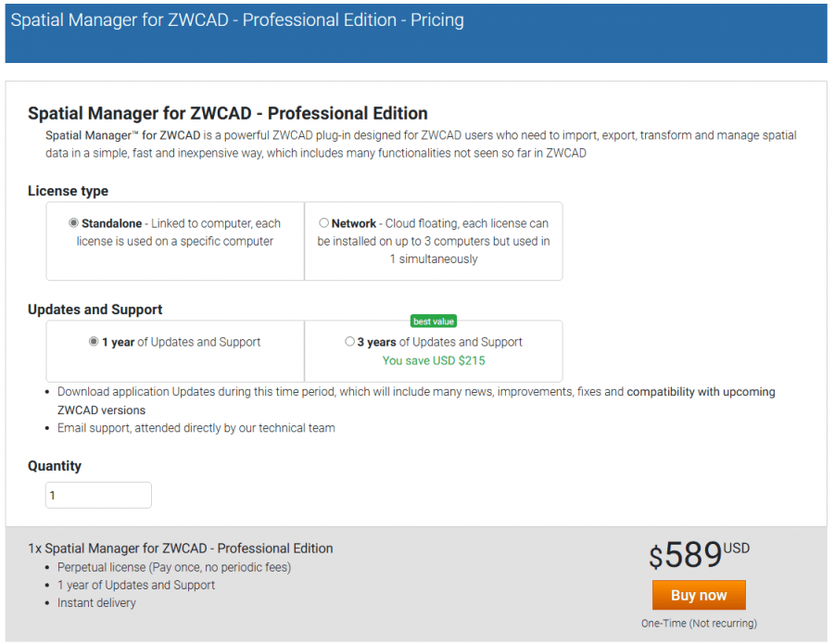This screenshot has height=644, width=834.
Task: Select the Standalone license description box
Action: [x=174, y=241]
